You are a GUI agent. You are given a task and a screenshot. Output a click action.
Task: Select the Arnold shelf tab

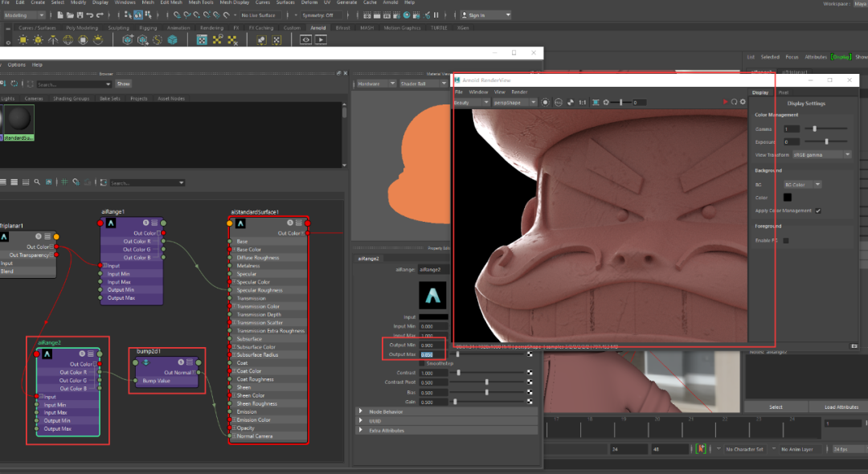point(317,27)
